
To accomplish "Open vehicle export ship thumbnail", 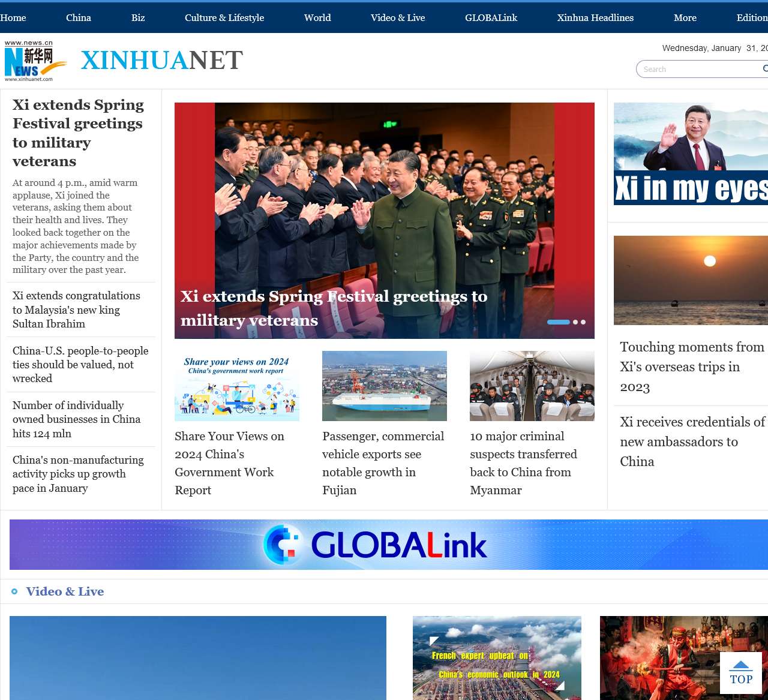I will [x=385, y=386].
